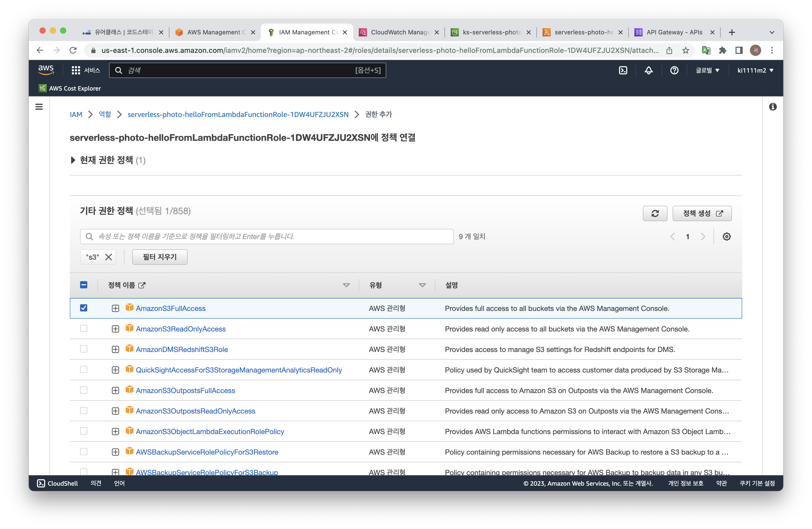
Task: Click the policy filter search field
Action: [x=267, y=237]
